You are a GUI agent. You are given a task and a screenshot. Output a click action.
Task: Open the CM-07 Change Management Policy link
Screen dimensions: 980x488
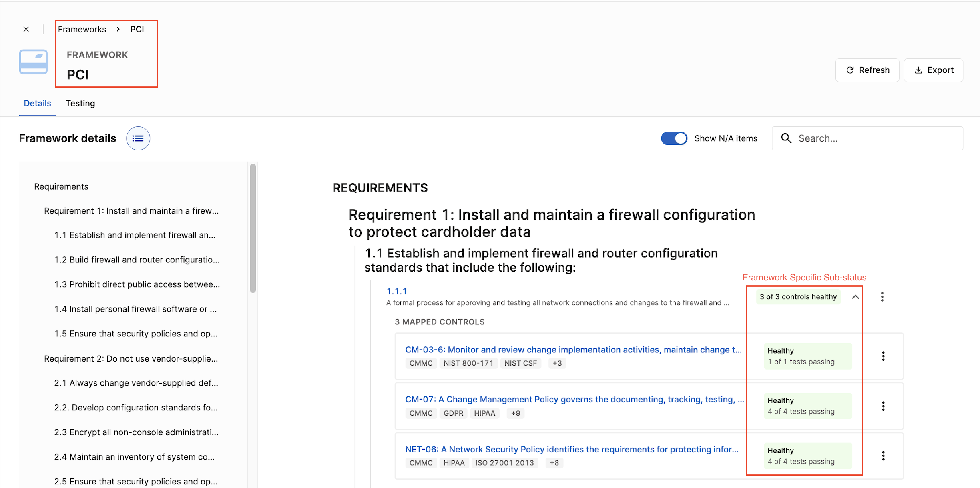574,399
